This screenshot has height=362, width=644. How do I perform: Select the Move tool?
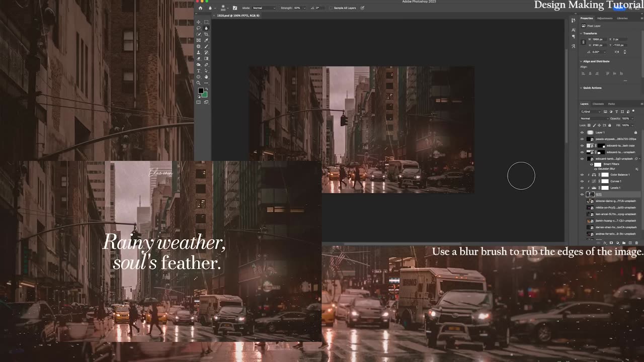[x=199, y=22]
